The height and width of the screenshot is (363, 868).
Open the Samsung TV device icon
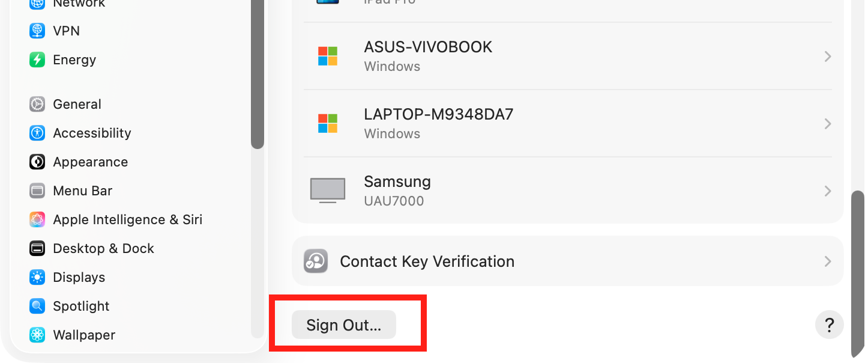tap(328, 190)
